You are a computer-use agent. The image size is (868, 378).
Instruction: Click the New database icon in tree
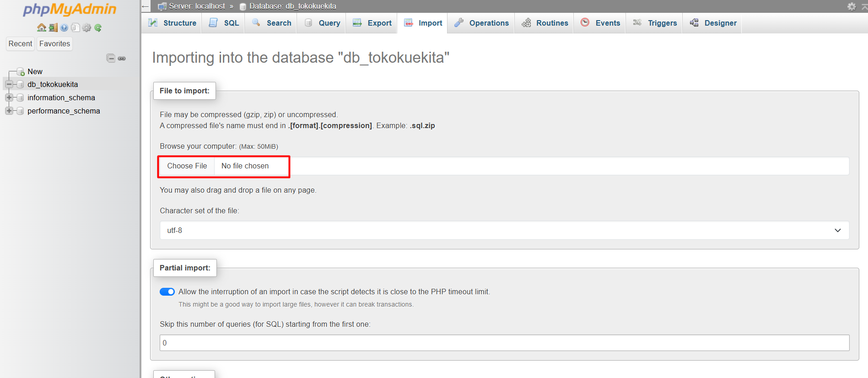point(21,71)
